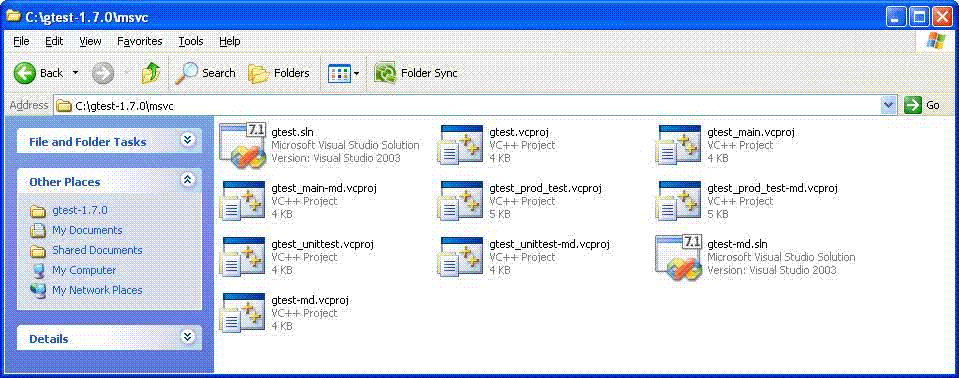Open the Favorites menu
959x378 pixels.
tap(139, 41)
